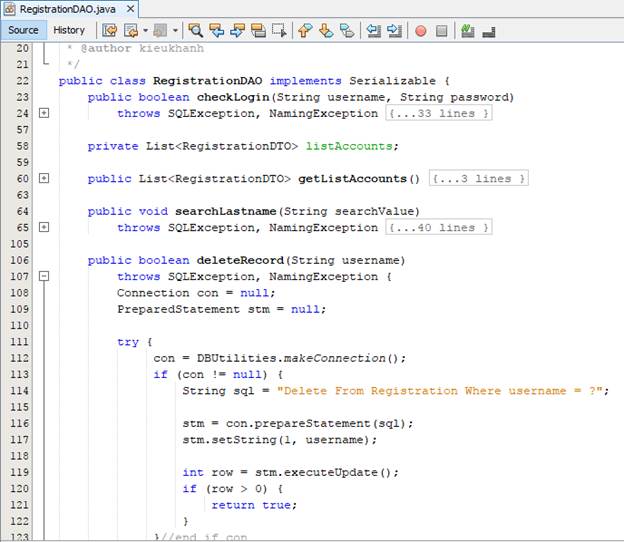Click the 'checkLogin' method name

point(233,97)
